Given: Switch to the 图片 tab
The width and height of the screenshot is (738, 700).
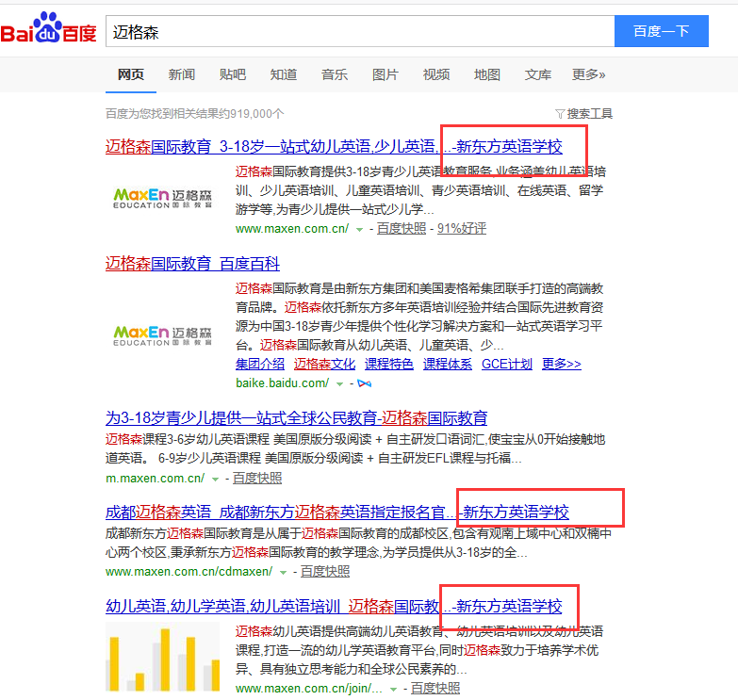Looking at the screenshot, I should click(x=385, y=74).
